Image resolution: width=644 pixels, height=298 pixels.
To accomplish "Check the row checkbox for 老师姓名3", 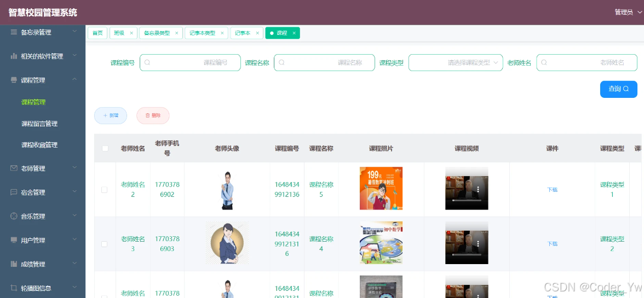I will coord(104,244).
